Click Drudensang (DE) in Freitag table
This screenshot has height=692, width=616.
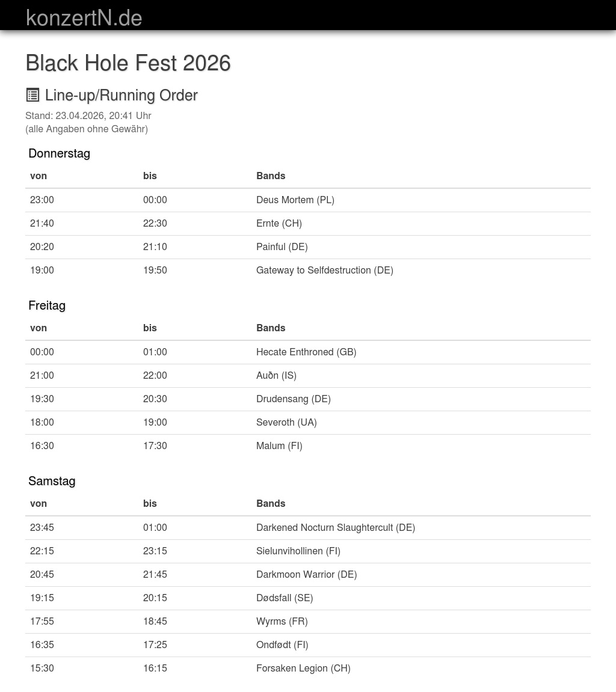[293, 399]
